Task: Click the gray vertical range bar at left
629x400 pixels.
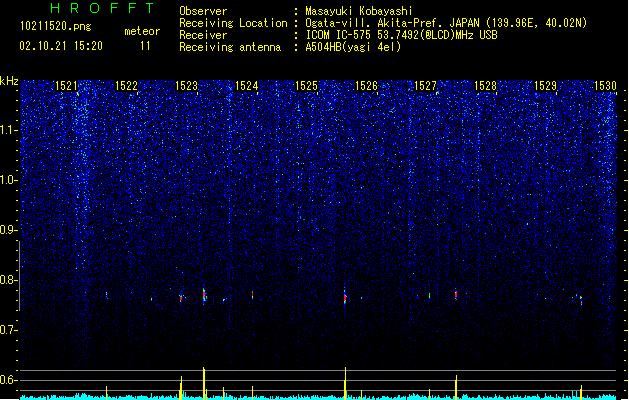Action: point(20,276)
